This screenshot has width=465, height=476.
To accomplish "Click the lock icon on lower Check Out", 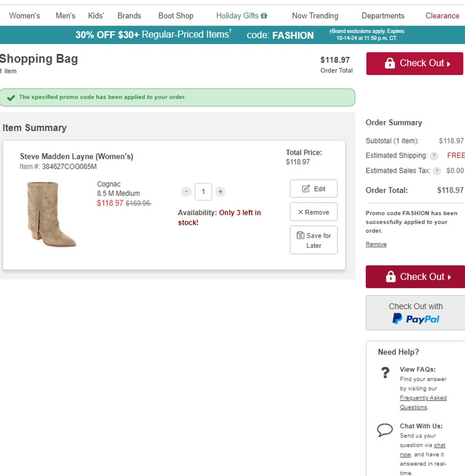I will pos(390,277).
